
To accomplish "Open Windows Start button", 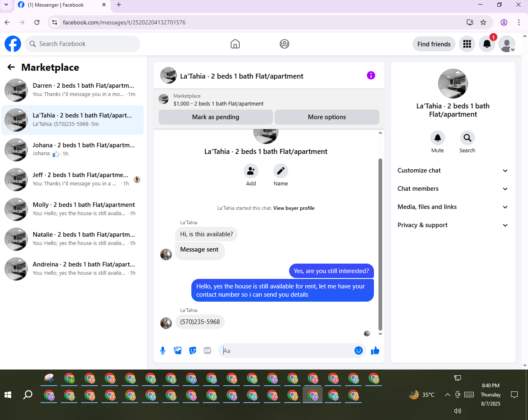I will [8, 395].
